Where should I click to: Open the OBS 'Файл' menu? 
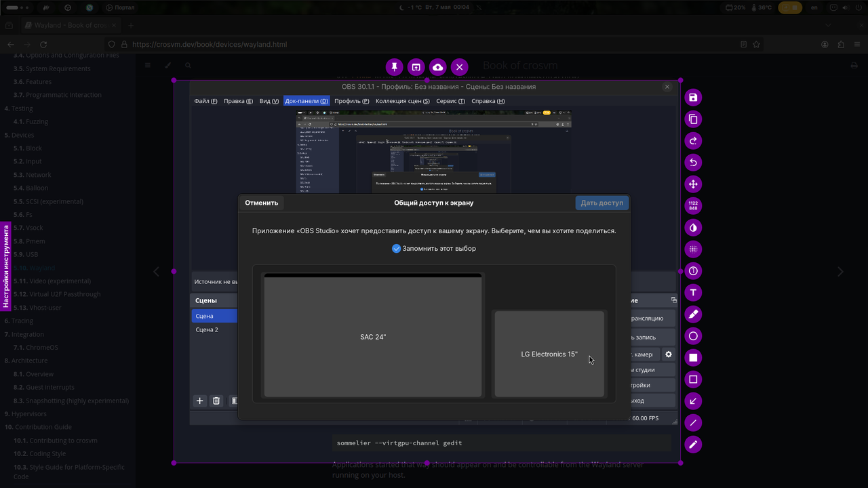coord(205,101)
